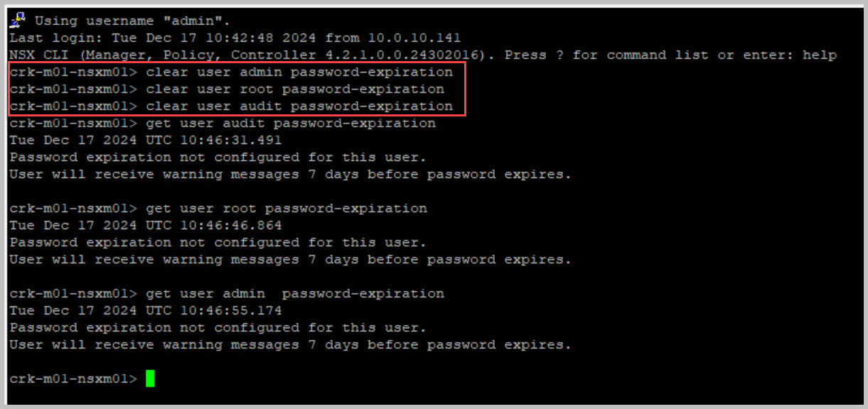Click the "clear user root password-expiration" command
This screenshot has height=409, width=868.
[x=295, y=89]
